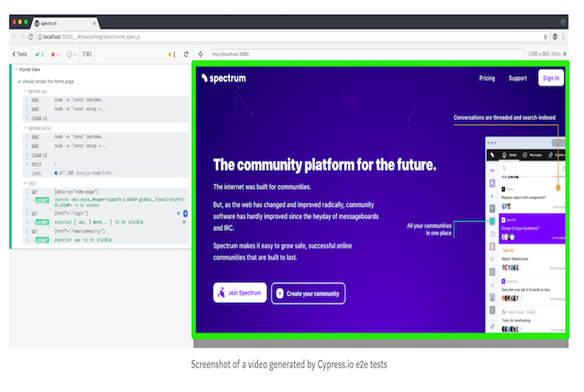
Task: Collapse the Home View suite
Action: (14, 69)
